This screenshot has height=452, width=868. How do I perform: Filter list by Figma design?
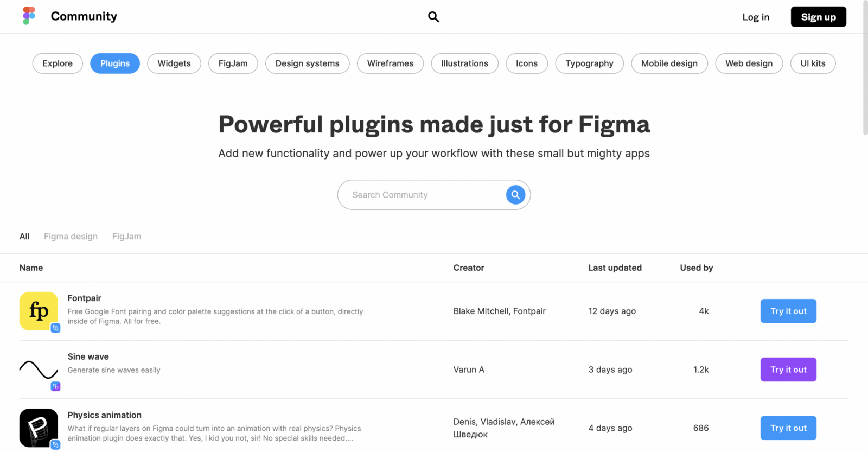[x=71, y=237]
